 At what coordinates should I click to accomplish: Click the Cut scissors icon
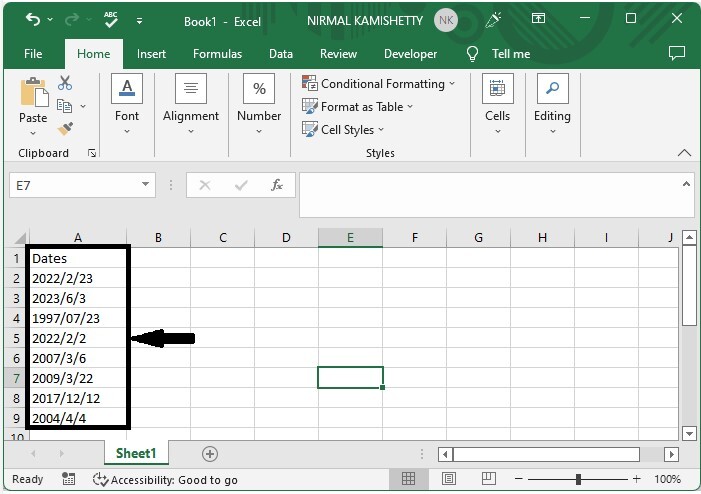(x=65, y=83)
